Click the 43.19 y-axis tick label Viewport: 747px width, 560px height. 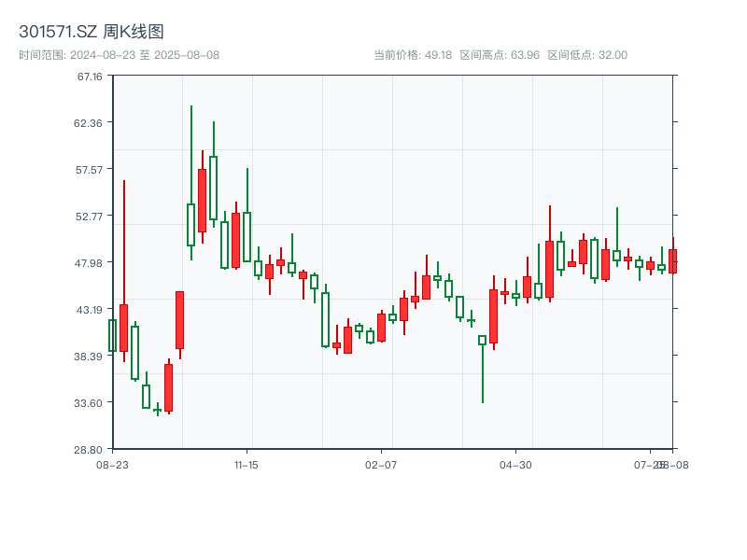pos(90,310)
